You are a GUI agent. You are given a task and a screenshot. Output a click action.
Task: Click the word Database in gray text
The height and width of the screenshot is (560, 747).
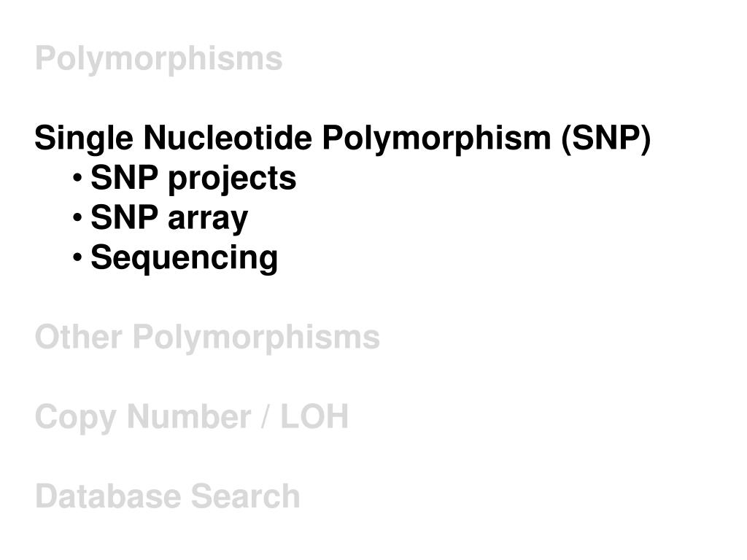point(108,496)
